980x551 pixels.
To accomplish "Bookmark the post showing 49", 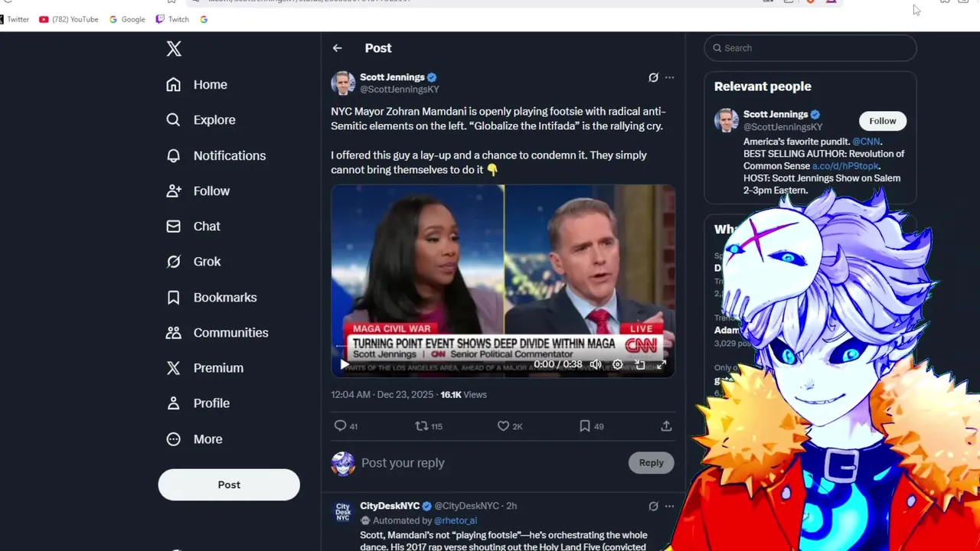I will [x=591, y=426].
